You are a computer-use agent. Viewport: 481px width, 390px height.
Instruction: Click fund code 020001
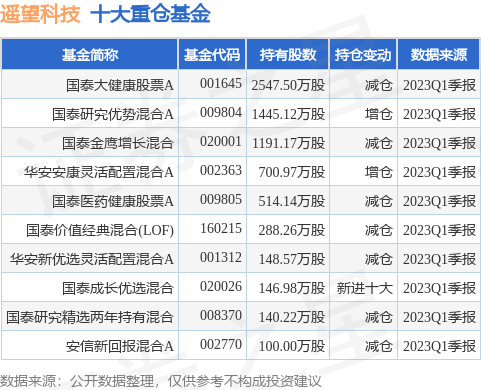point(221,141)
